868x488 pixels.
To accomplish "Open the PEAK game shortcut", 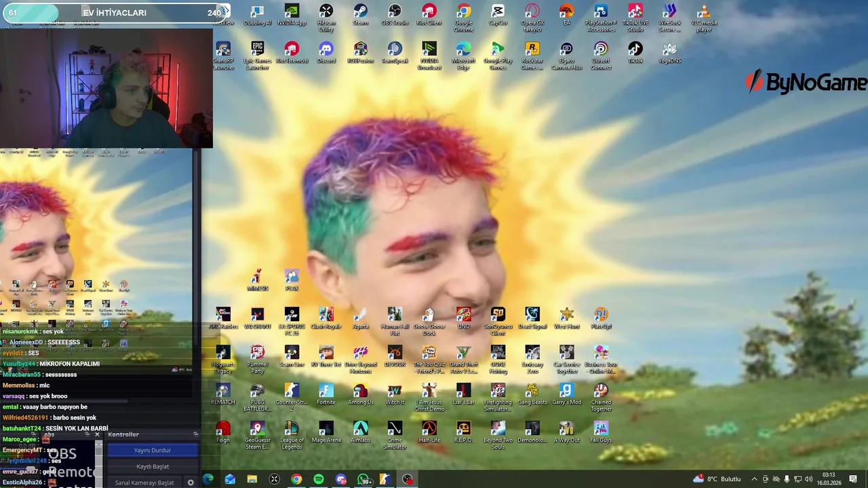I will [292, 281].
